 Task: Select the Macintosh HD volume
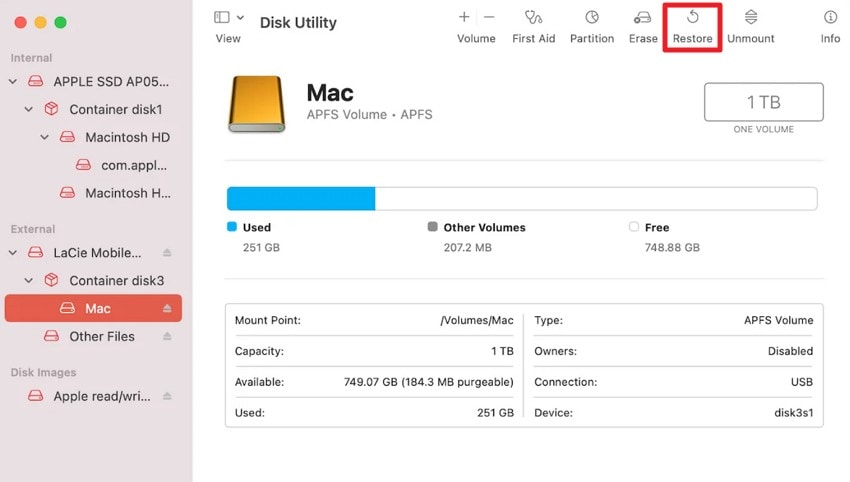pyautogui.click(x=127, y=137)
